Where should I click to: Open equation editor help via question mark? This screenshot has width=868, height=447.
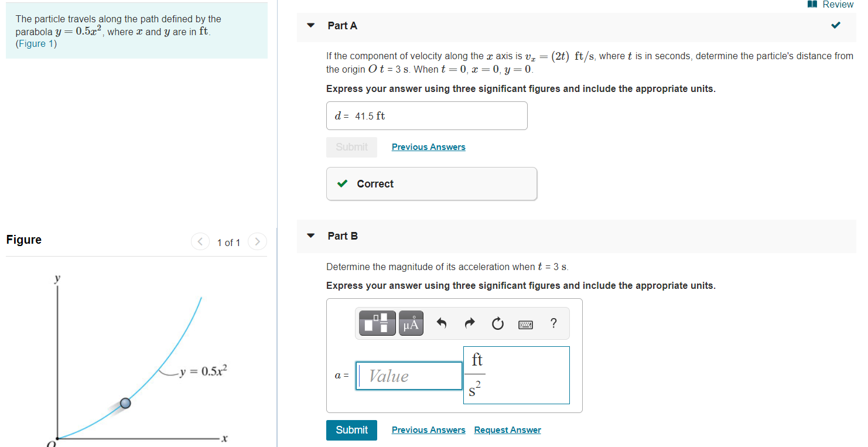pyautogui.click(x=553, y=323)
